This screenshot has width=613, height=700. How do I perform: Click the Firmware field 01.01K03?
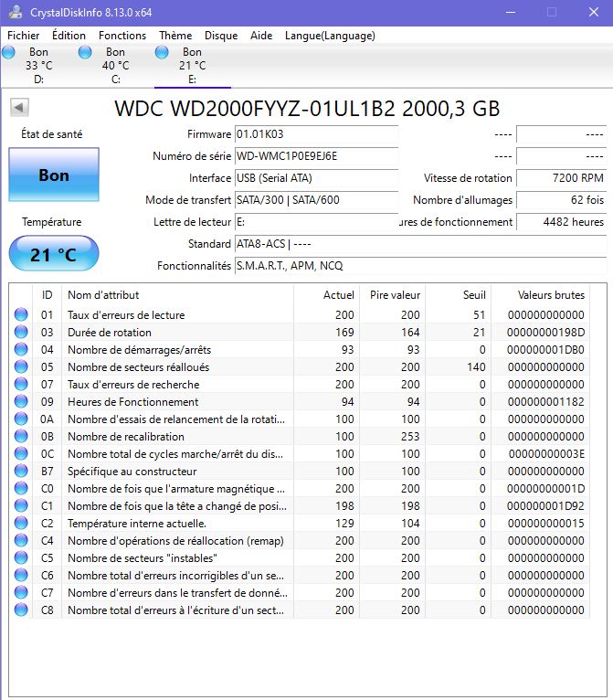tap(316, 134)
